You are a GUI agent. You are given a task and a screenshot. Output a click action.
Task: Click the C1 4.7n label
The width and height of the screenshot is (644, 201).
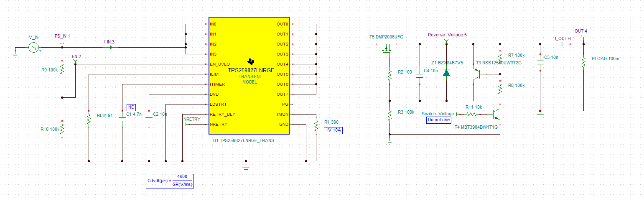(134, 114)
